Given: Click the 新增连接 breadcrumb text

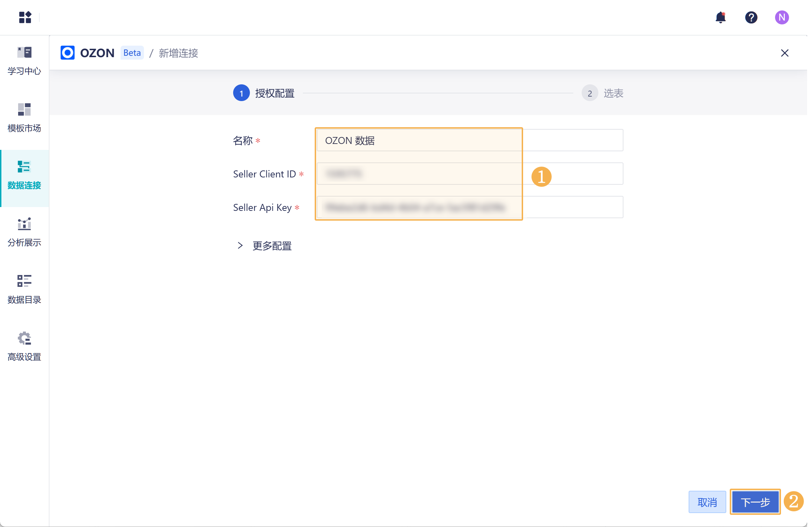Looking at the screenshot, I should [178, 53].
